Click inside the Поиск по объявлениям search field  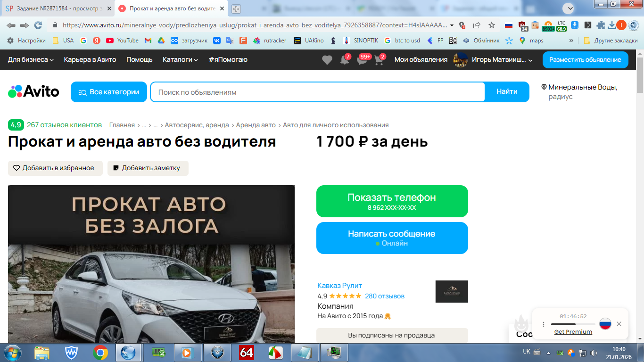(x=317, y=92)
